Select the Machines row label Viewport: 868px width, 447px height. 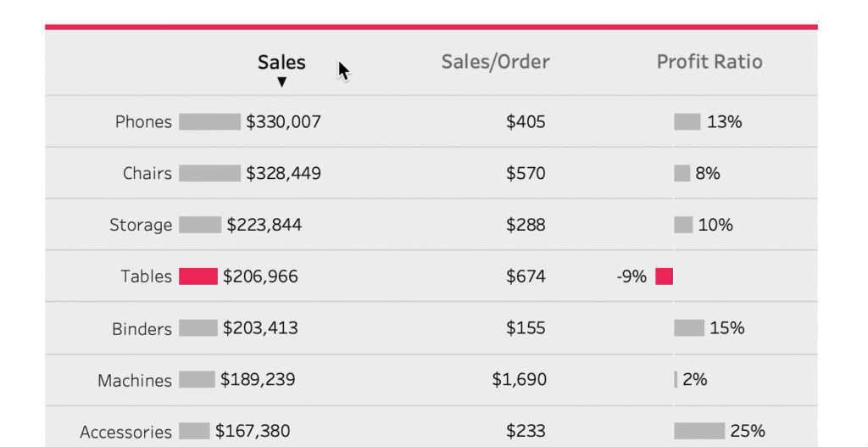[x=134, y=381]
